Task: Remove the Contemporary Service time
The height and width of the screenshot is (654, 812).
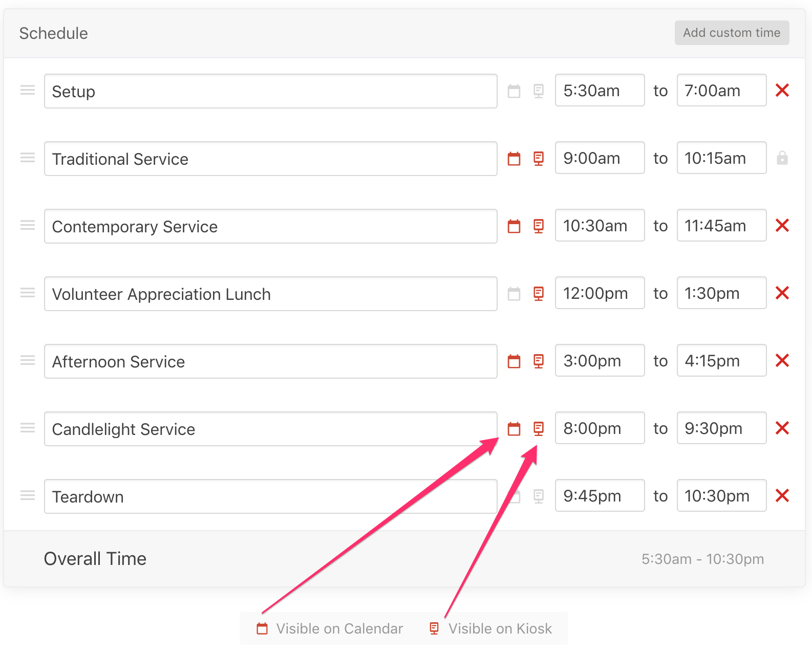Action: [x=782, y=225]
